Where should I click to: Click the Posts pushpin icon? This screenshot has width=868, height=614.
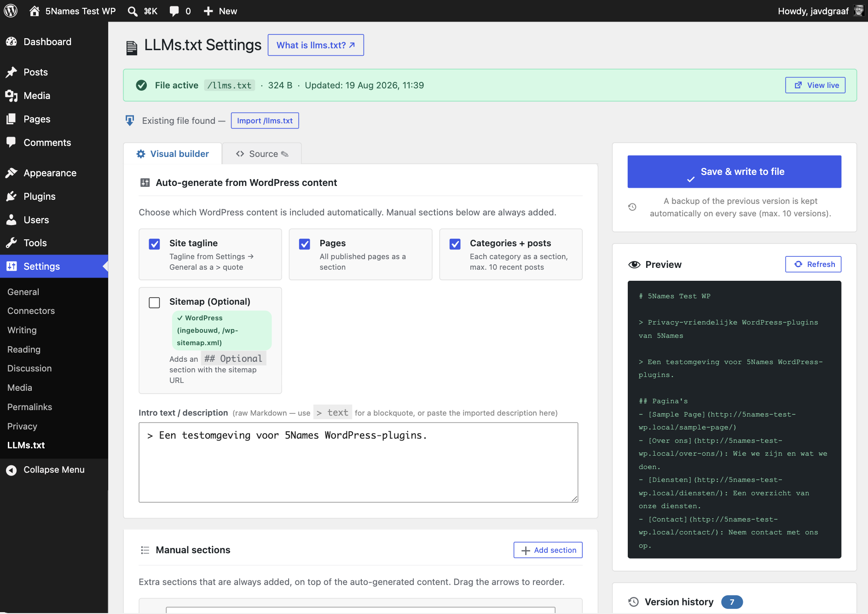pos(12,72)
